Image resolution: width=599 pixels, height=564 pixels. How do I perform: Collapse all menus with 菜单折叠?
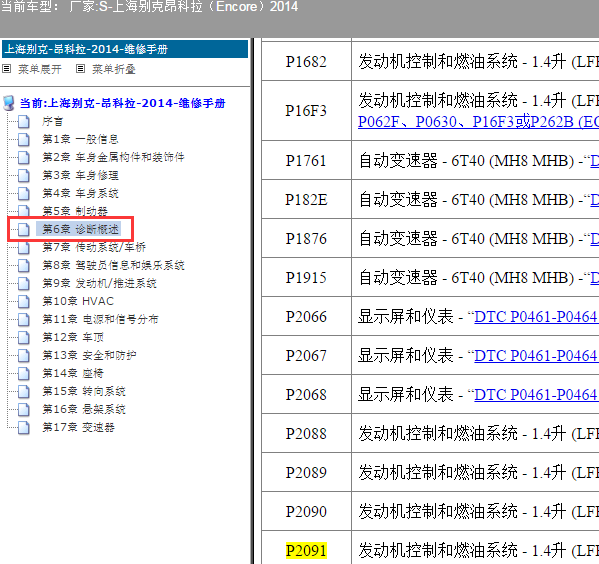[x=114, y=69]
